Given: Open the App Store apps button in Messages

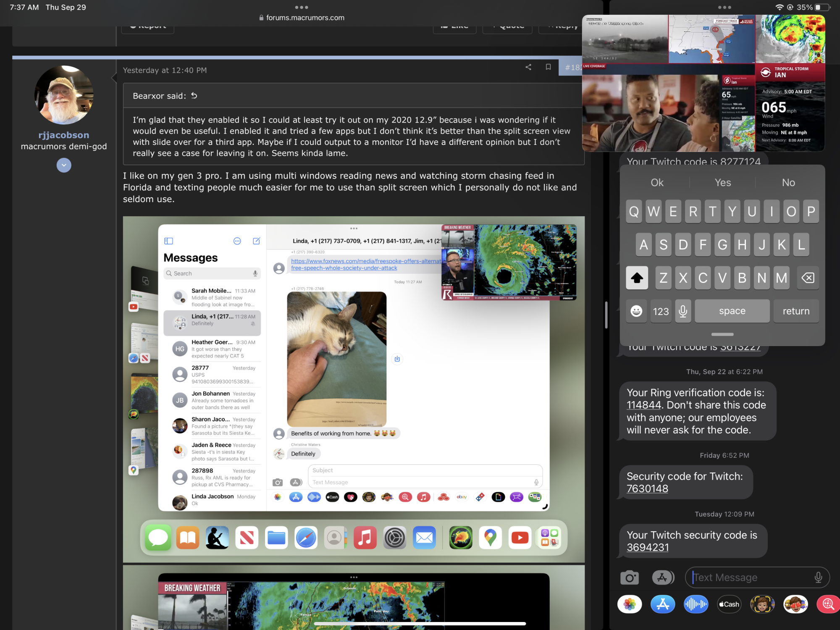Looking at the screenshot, I should coord(663,578).
